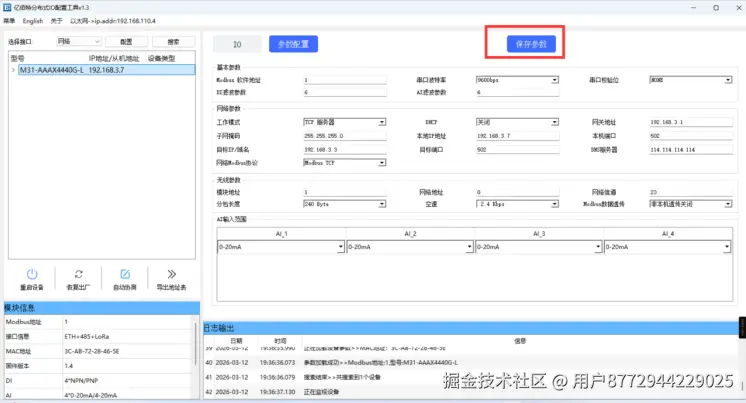Select log row 41 at 19:36:36.079

(471, 377)
